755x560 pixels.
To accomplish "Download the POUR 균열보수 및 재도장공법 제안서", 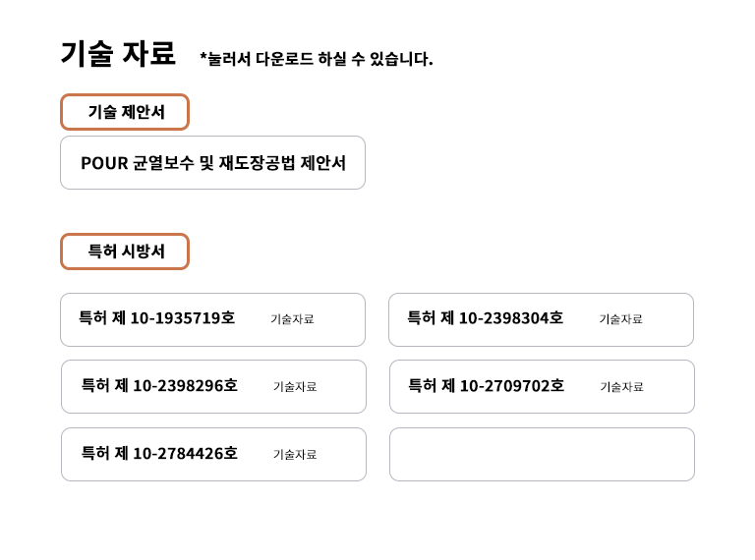I will click(x=212, y=163).
